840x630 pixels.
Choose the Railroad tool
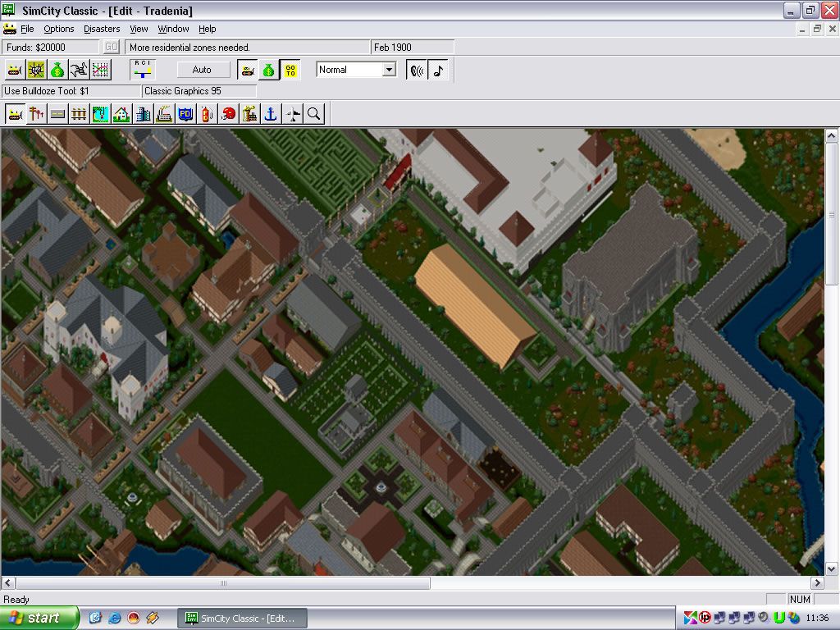(x=79, y=114)
